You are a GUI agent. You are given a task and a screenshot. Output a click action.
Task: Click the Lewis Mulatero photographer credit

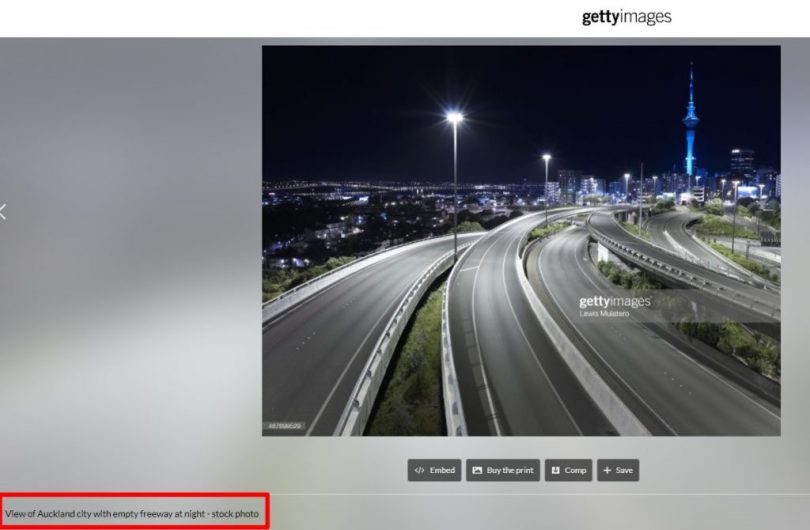[606, 313]
